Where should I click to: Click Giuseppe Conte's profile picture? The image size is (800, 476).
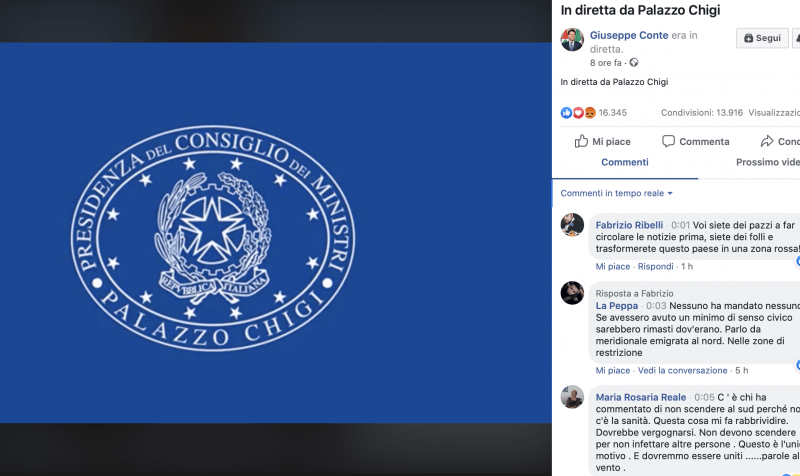click(x=572, y=39)
